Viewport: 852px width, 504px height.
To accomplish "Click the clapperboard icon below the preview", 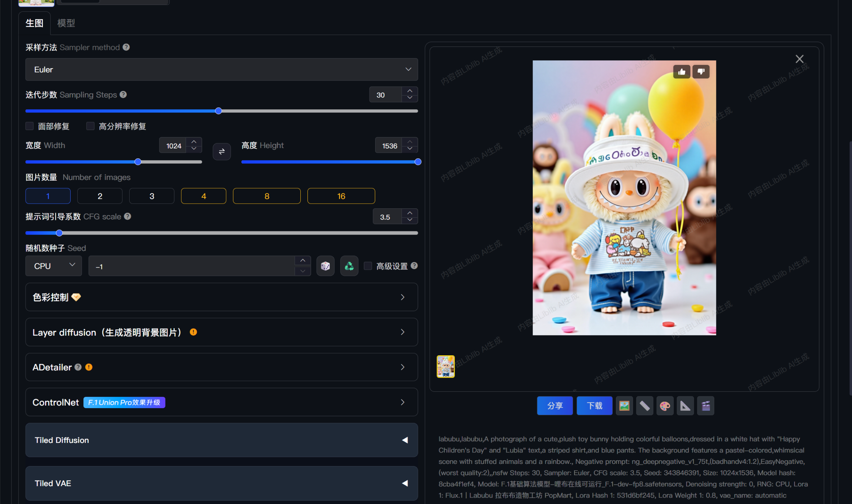I will click(x=705, y=406).
